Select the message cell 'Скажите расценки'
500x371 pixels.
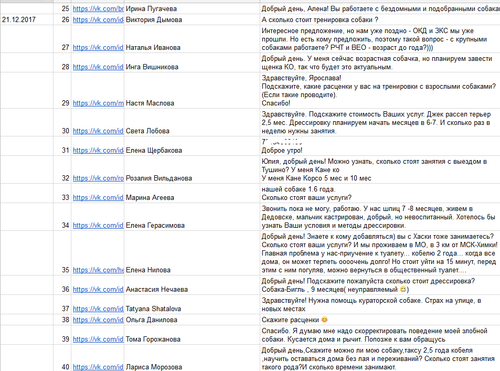coord(380,320)
